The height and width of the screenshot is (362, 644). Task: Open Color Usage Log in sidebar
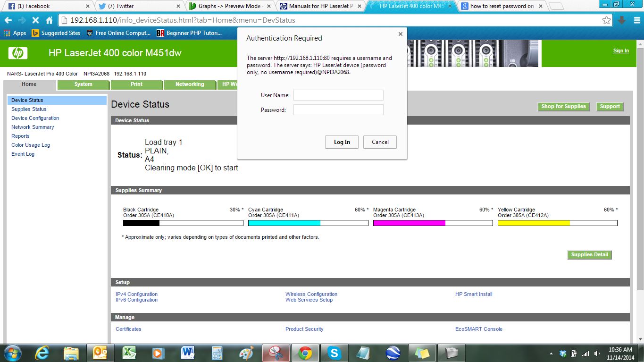click(31, 145)
